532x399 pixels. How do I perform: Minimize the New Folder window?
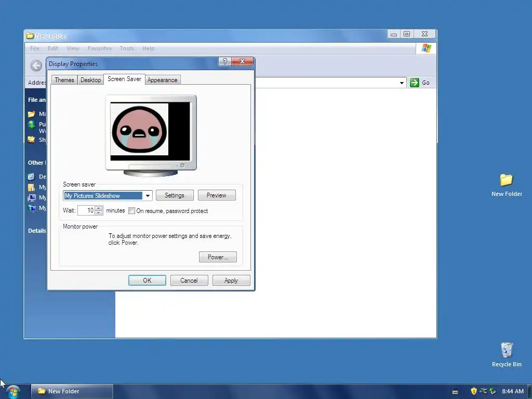pyautogui.click(x=394, y=34)
